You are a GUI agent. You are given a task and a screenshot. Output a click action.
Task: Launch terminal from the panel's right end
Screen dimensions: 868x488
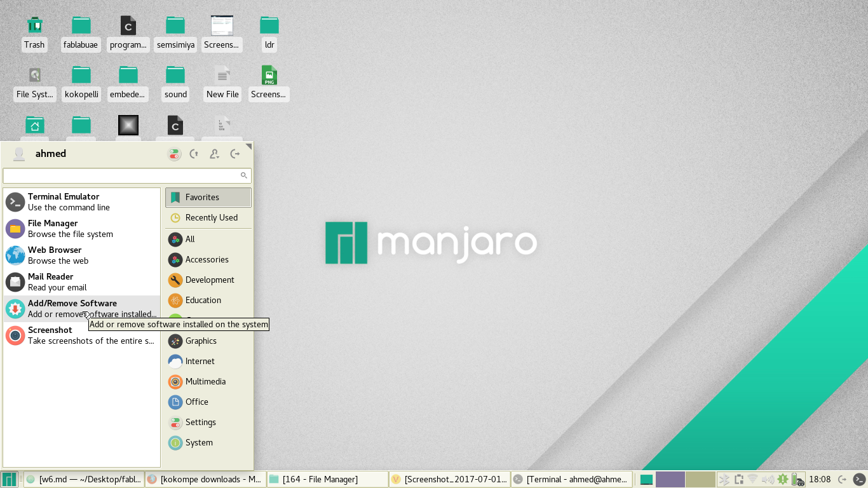[x=859, y=479]
